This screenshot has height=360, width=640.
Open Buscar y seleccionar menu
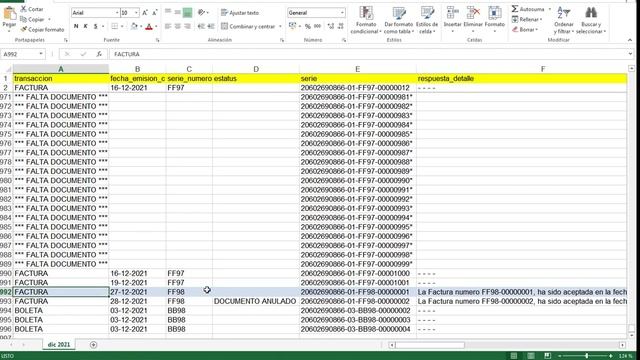coord(591,20)
